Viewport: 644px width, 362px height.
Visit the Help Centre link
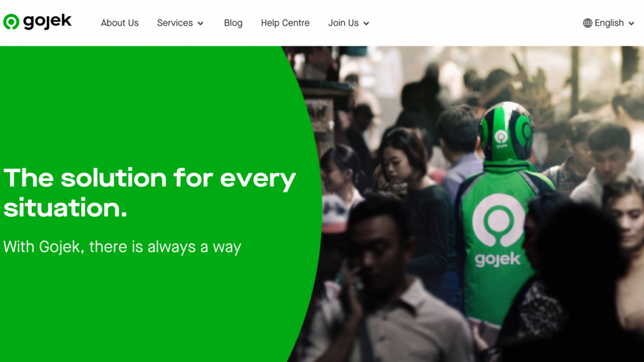point(285,23)
